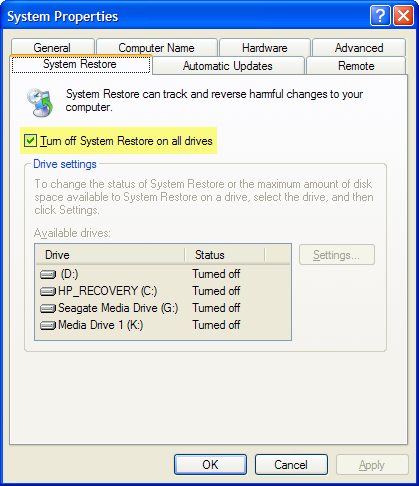Click the Cancel button
Screen dimensions: 419x486
pyautogui.click(x=291, y=464)
